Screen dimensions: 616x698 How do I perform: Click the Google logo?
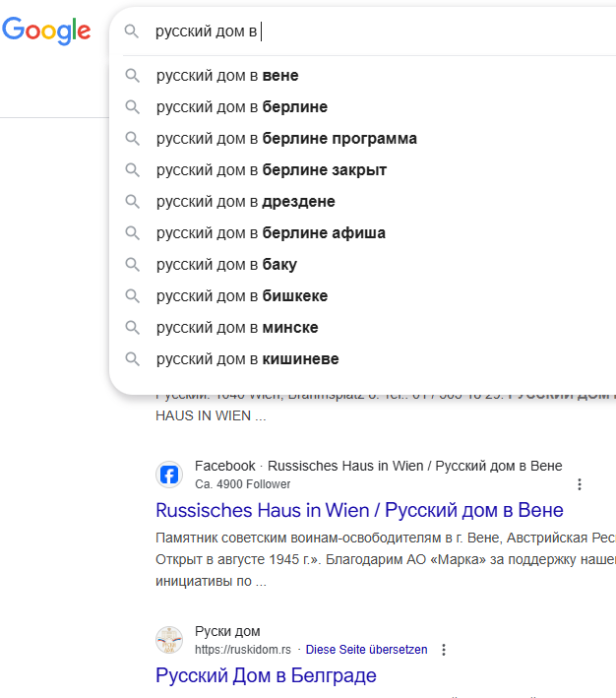46,31
